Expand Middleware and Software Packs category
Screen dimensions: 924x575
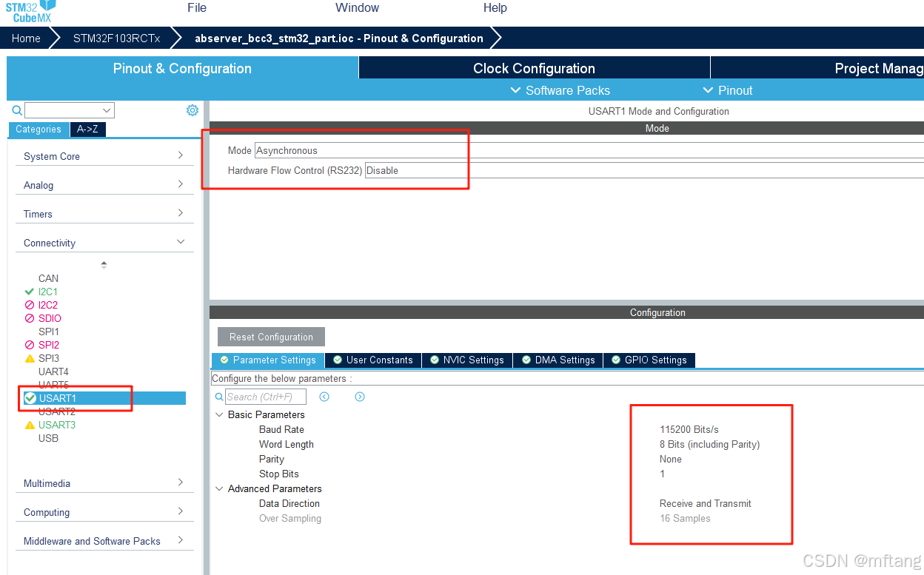(104, 541)
